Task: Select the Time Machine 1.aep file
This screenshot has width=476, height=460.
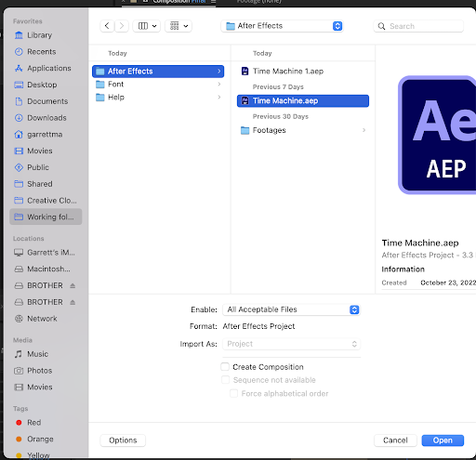Action: tap(303, 72)
